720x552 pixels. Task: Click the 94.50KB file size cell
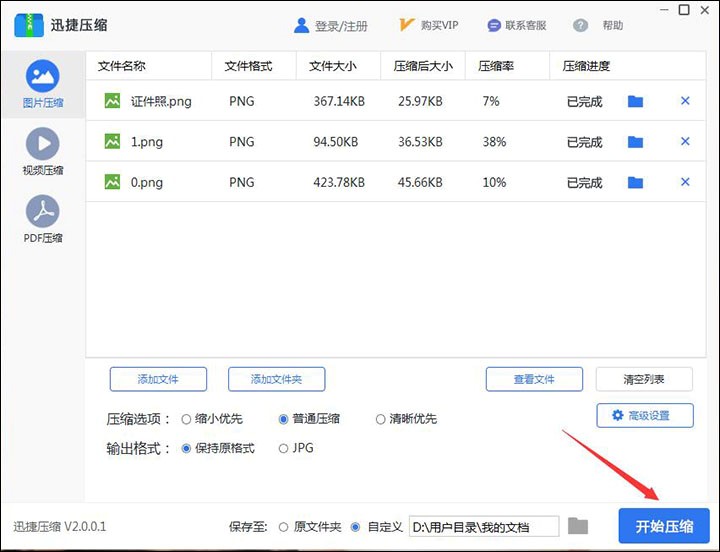(x=336, y=141)
